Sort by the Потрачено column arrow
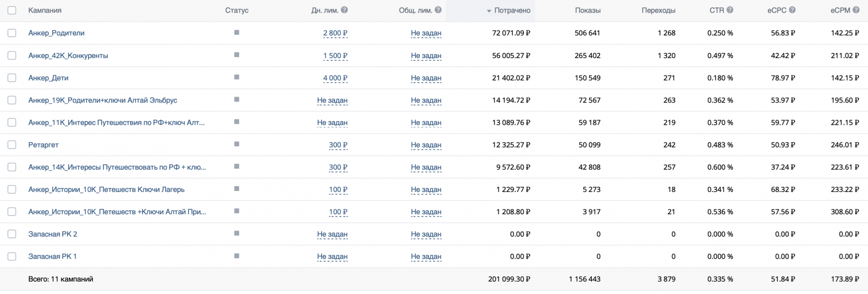The width and height of the screenshot is (868, 294). [489, 11]
